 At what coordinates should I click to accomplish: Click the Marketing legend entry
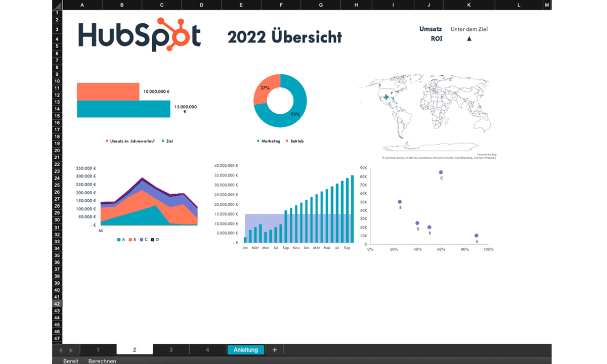click(269, 141)
